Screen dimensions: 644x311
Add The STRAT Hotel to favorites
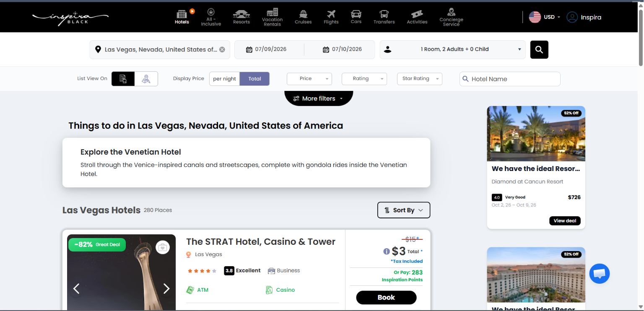163,248
